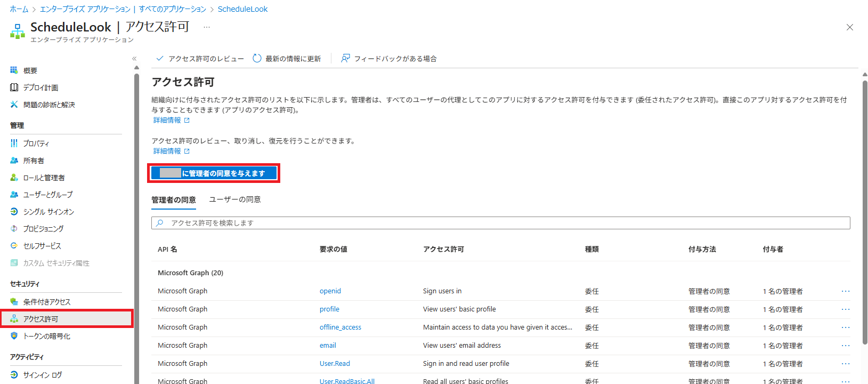Viewport: 868px width, 384px height.
Task: Click the プロパティ bars icon
Action: 14,143
